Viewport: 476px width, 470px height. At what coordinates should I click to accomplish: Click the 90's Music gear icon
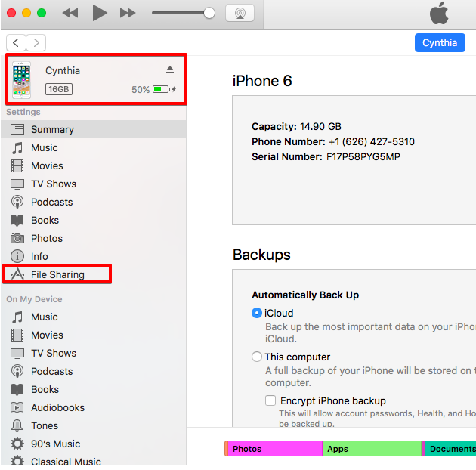click(x=17, y=444)
